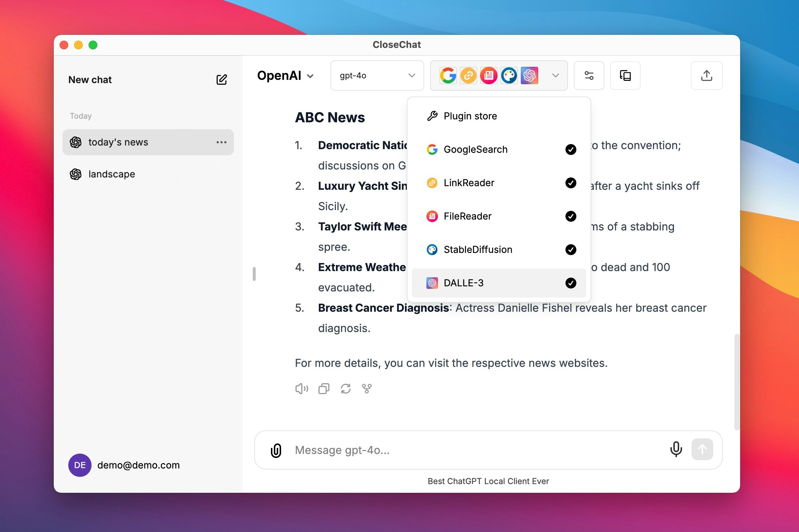Click the copy message icon below response
The width and height of the screenshot is (799, 532).
pyautogui.click(x=324, y=389)
